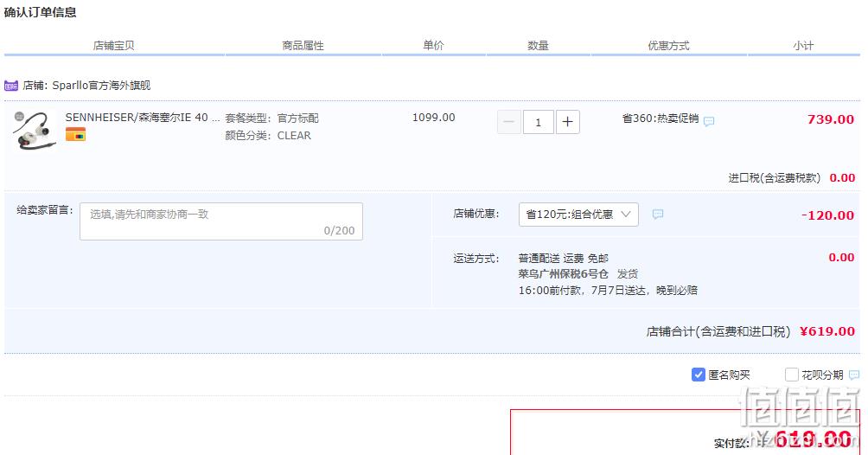
Task: Uncheck the 匿名购买 checkbox
Action: click(x=698, y=375)
